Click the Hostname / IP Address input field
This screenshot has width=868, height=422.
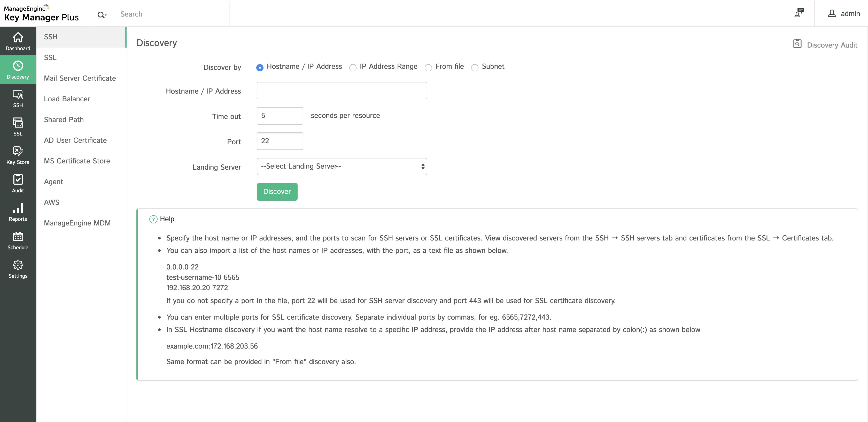[x=341, y=91]
